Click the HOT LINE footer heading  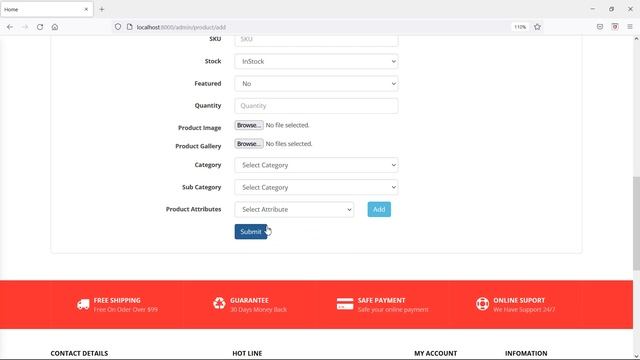247,353
